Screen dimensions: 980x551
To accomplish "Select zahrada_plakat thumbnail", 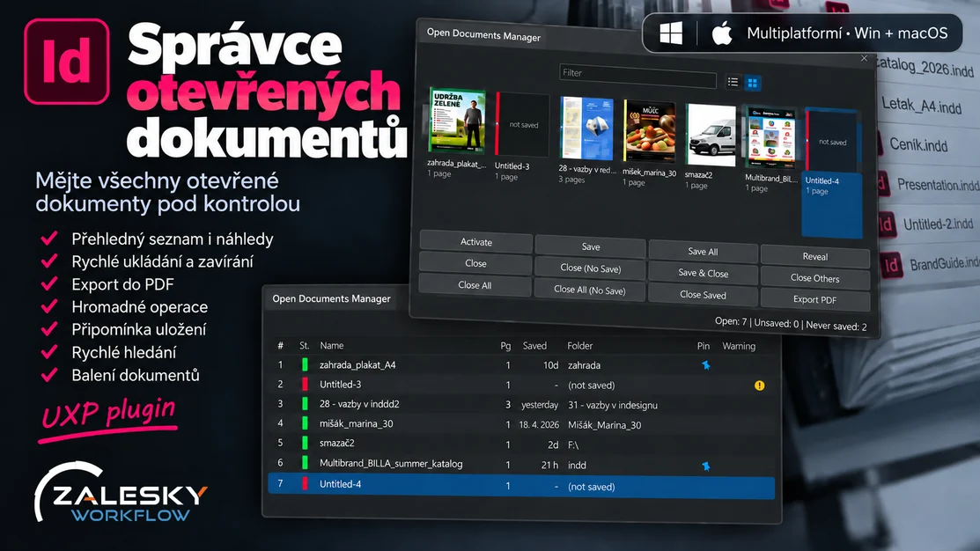I will click(457, 121).
